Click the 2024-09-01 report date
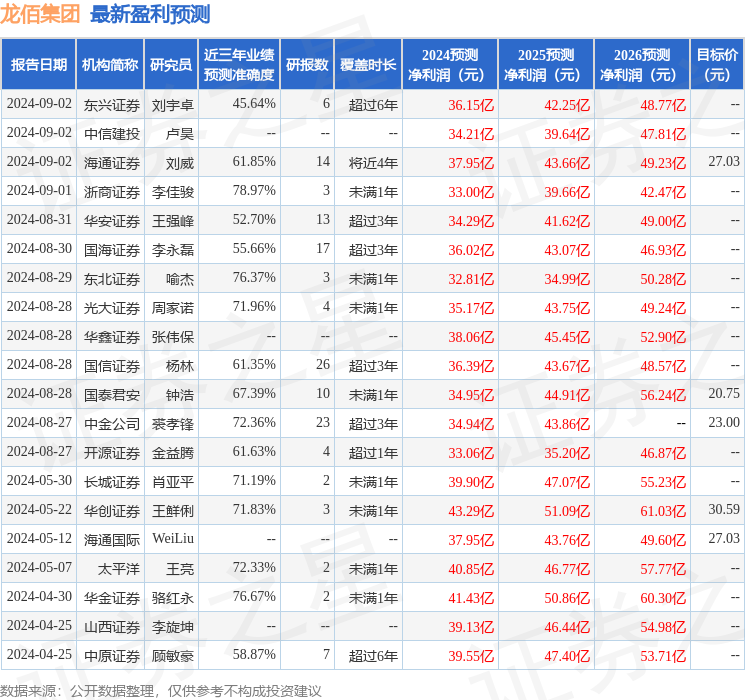745x700 pixels. pos(39,191)
